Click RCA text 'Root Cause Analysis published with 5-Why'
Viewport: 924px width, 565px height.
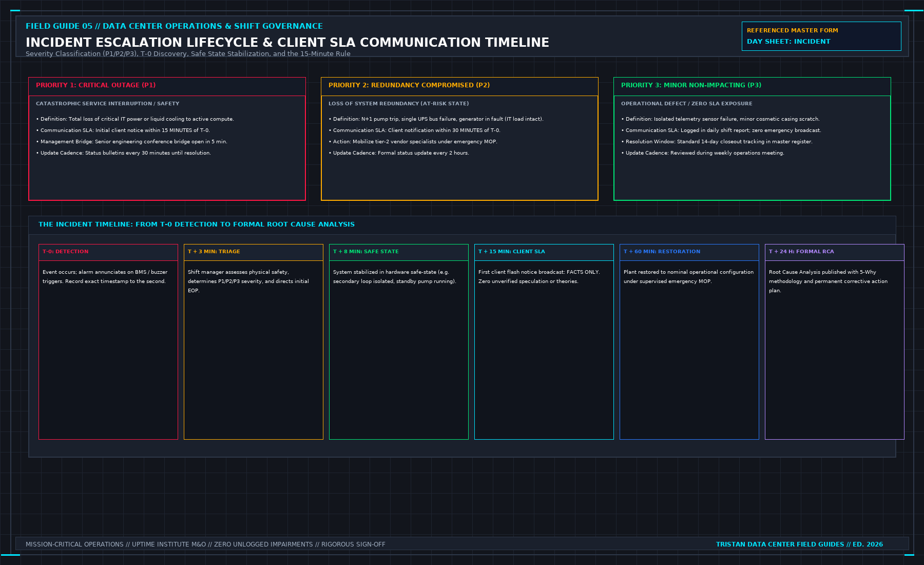[828, 281]
